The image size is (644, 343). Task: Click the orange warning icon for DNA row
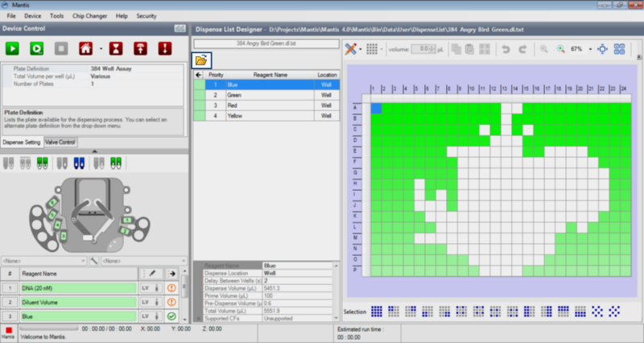point(171,288)
